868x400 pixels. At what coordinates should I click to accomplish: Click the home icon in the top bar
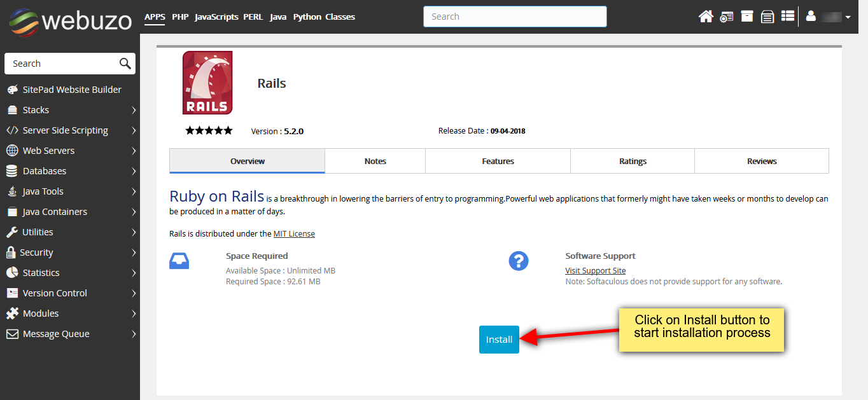(x=706, y=16)
